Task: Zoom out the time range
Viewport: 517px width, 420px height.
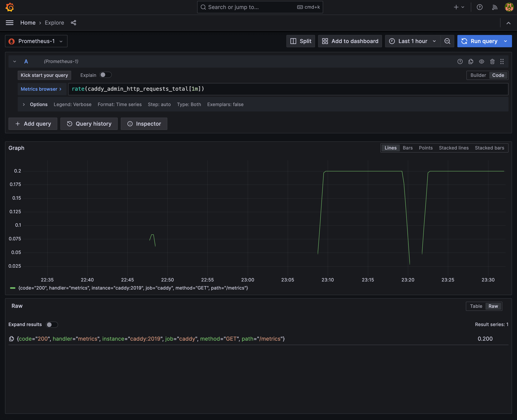Action: click(447, 41)
